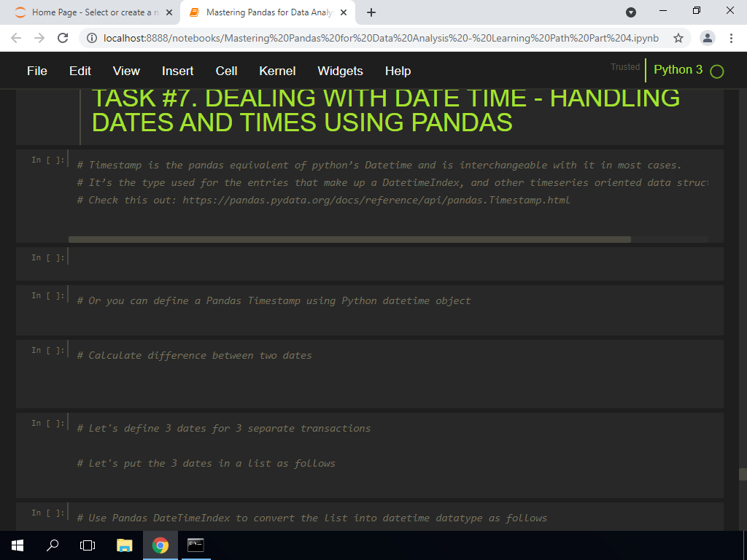Viewport: 747px width, 560px height.
Task: View site information icon
Action: click(92, 38)
